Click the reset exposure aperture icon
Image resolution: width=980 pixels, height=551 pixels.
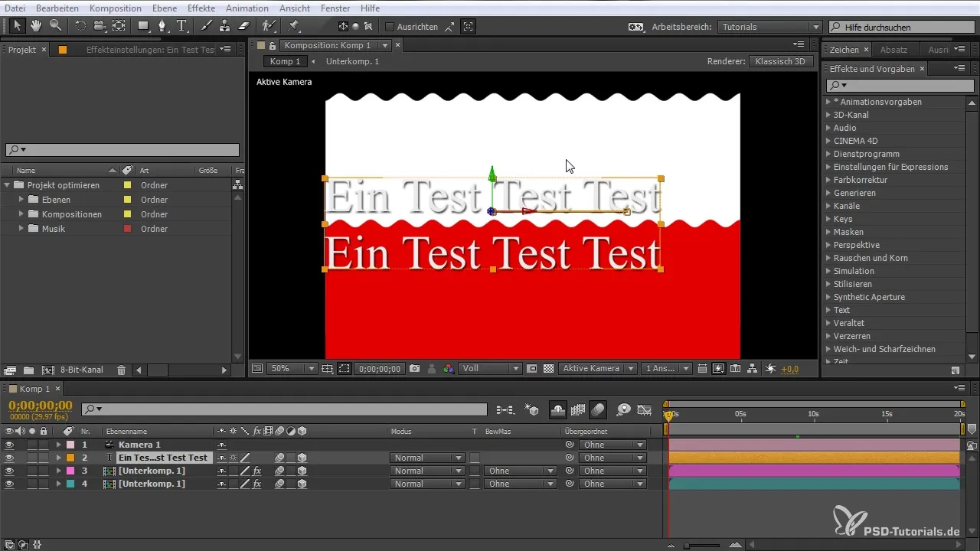[x=771, y=368]
